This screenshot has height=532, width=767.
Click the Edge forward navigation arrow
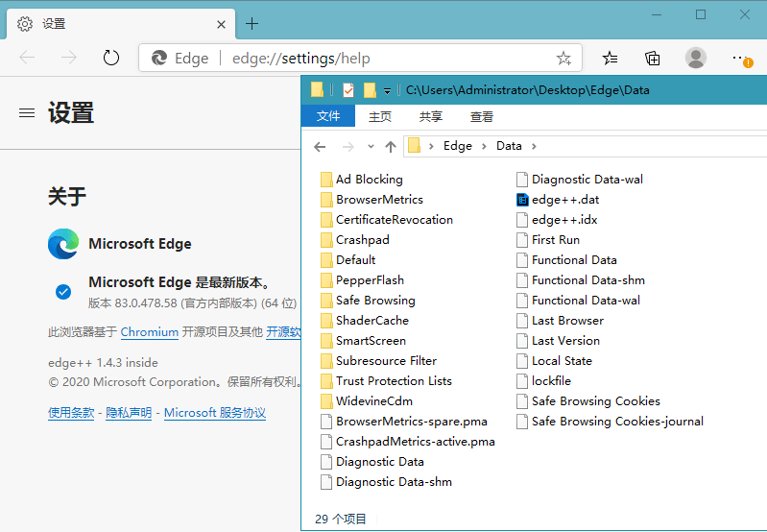[69, 58]
